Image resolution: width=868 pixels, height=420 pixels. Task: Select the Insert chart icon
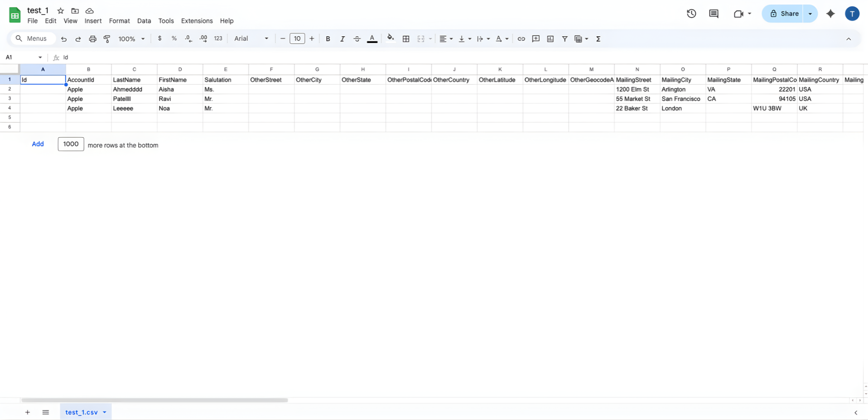550,39
